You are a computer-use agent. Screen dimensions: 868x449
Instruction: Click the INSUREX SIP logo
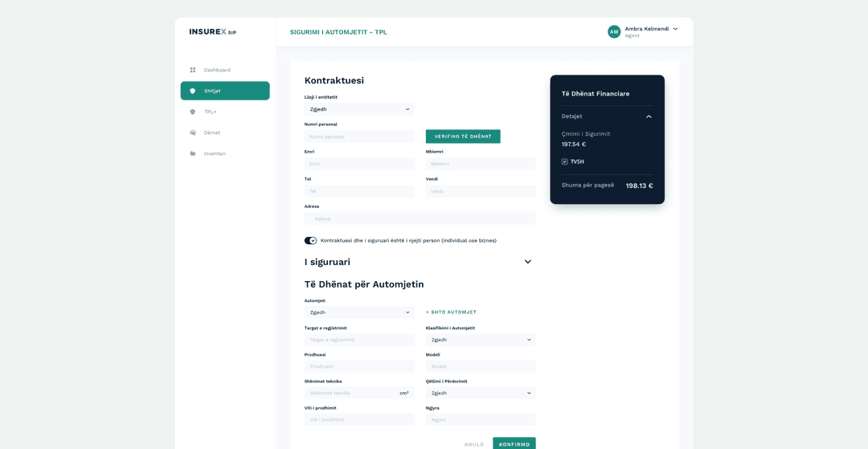[213, 32]
